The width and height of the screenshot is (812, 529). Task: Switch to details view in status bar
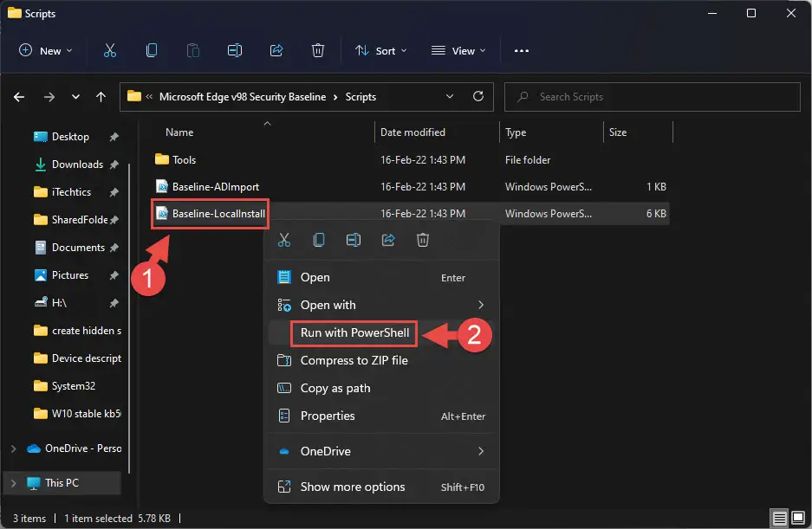pyautogui.click(x=779, y=518)
